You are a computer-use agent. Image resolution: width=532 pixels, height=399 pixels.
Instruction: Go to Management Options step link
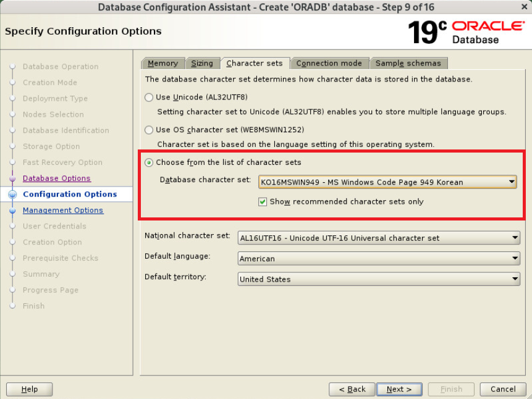click(x=63, y=211)
